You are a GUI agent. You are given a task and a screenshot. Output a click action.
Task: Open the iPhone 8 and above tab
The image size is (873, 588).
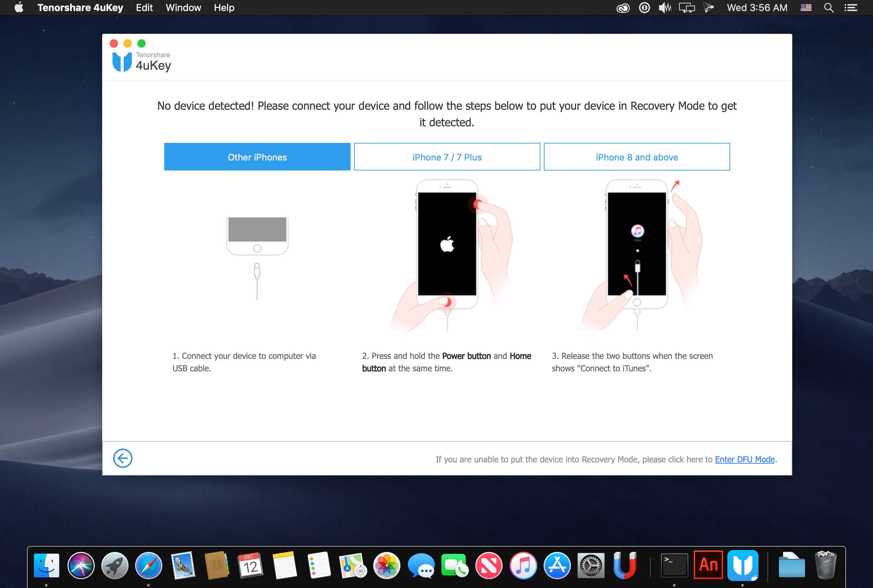click(x=636, y=157)
